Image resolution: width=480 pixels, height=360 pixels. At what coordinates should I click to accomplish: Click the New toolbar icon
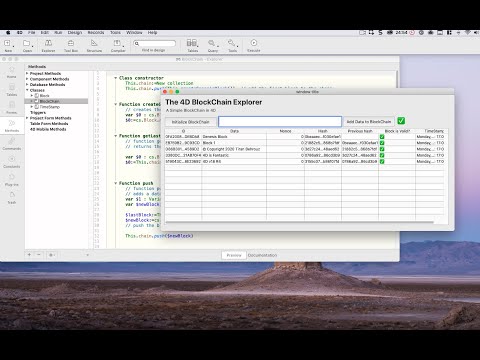(7, 43)
